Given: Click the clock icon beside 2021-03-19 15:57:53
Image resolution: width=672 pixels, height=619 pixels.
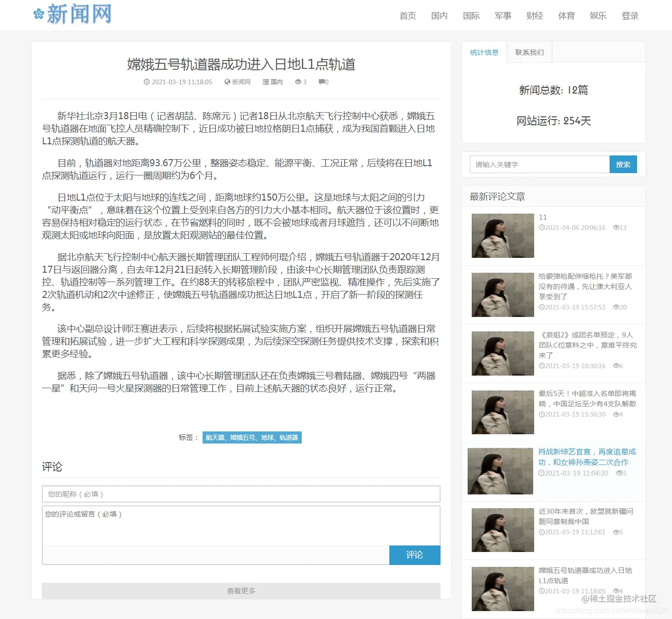Looking at the screenshot, I should (542, 307).
